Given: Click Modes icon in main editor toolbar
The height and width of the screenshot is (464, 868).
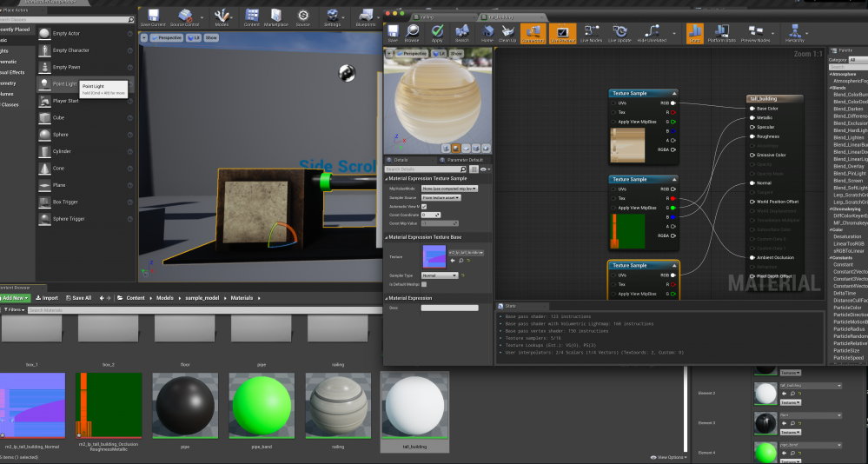Looking at the screenshot, I should tap(222, 17).
